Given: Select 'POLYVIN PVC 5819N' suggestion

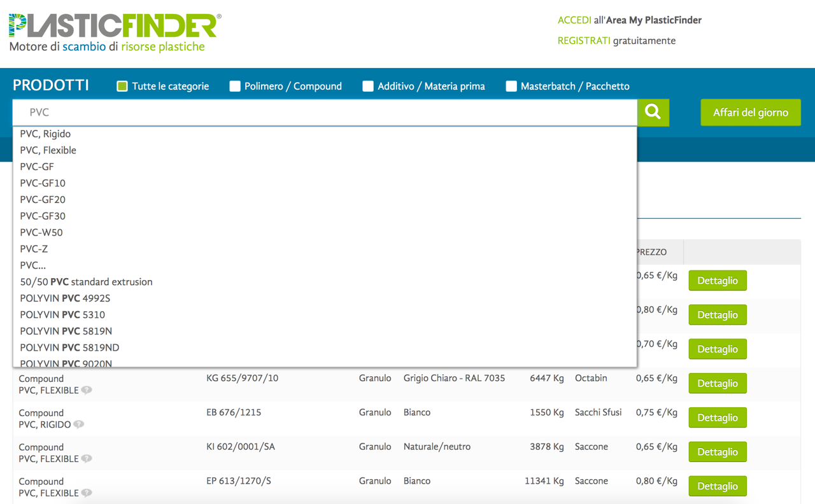Looking at the screenshot, I should pyautogui.click(x=325, y=332).
